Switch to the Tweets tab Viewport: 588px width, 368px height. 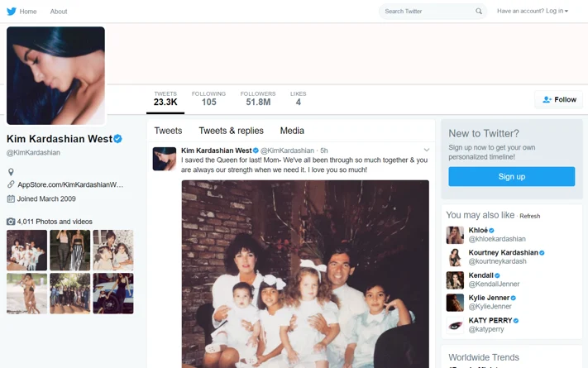(168, 131)
